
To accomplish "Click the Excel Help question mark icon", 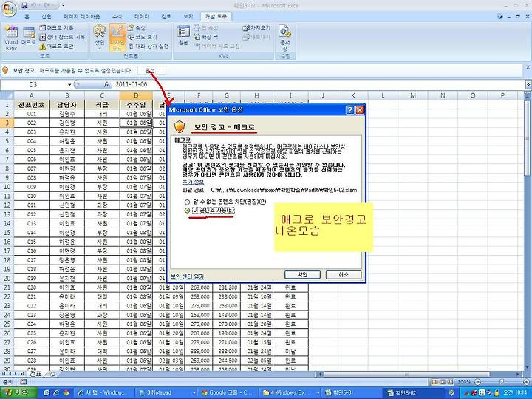I will click(500, 16).
